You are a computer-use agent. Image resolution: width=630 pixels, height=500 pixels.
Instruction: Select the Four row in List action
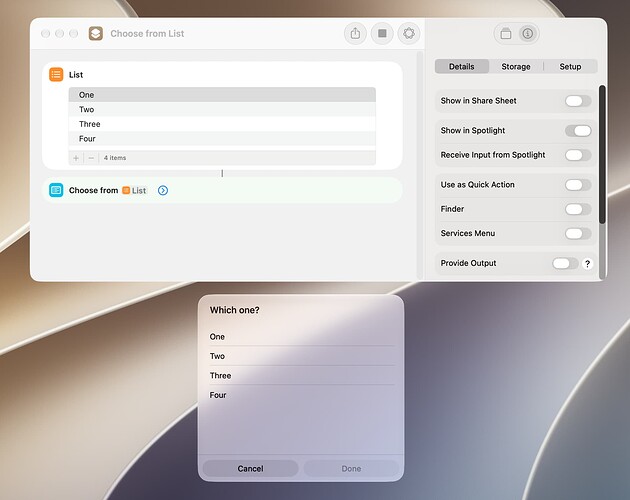point(222,139)
